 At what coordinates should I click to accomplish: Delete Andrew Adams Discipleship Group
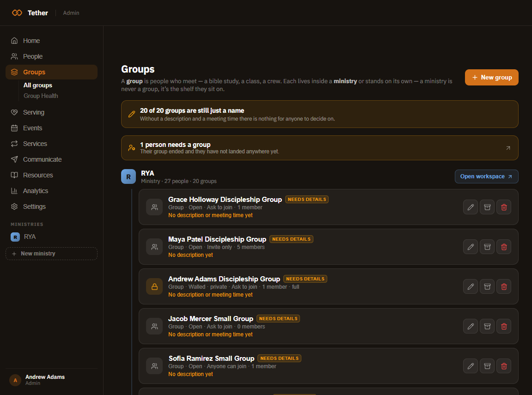[x=504, y=286]
